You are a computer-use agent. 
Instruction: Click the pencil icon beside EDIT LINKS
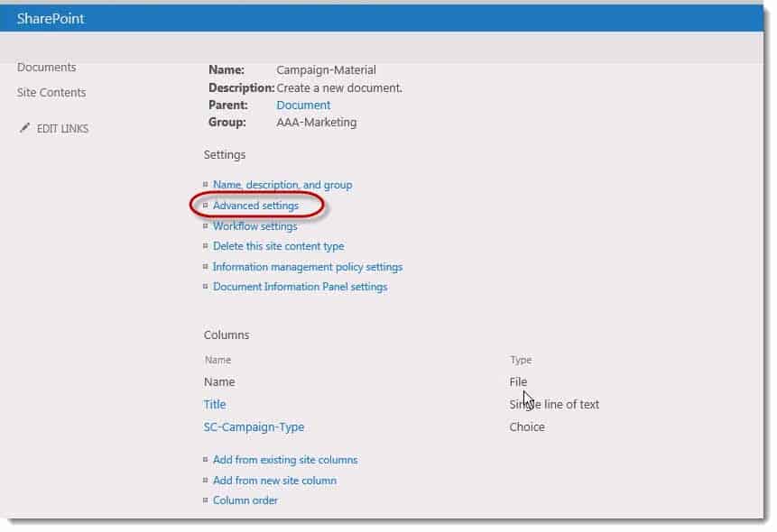pos(25,128)
